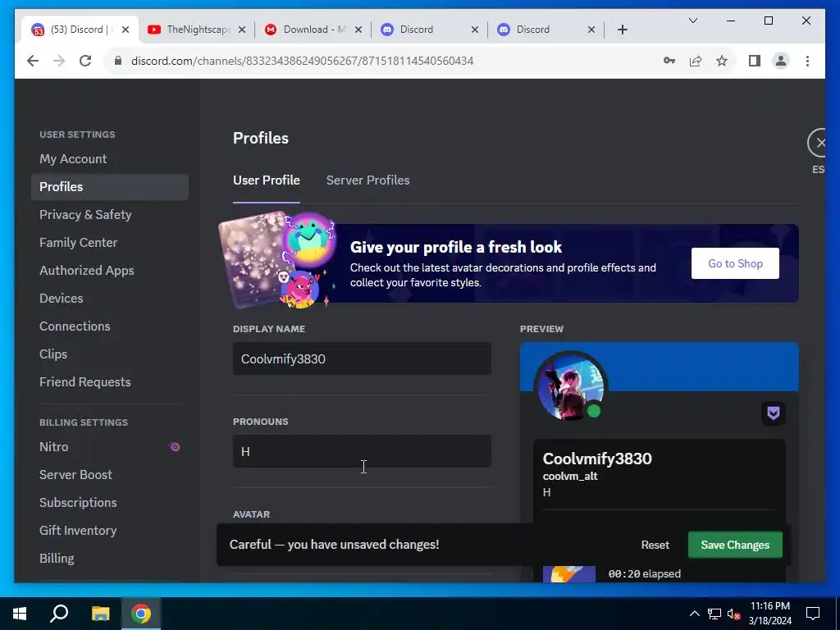Open Clips settings

click(x=110, y=354)
